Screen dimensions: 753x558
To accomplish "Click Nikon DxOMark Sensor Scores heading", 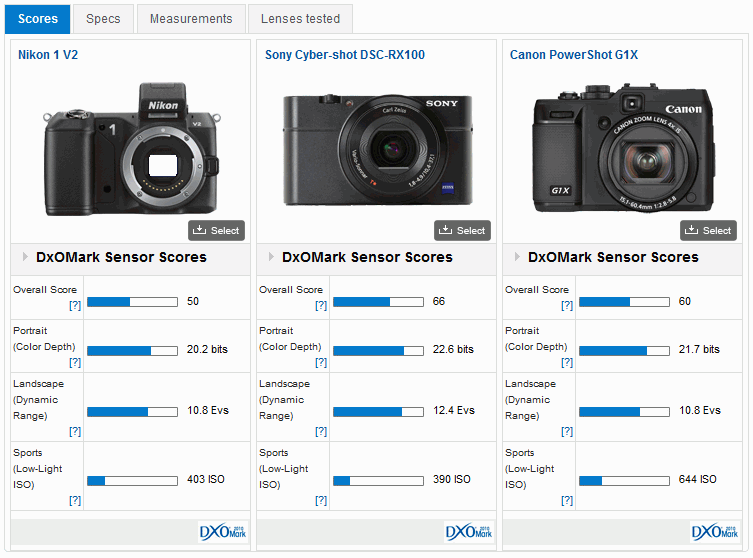I will [x=121, y=257].
